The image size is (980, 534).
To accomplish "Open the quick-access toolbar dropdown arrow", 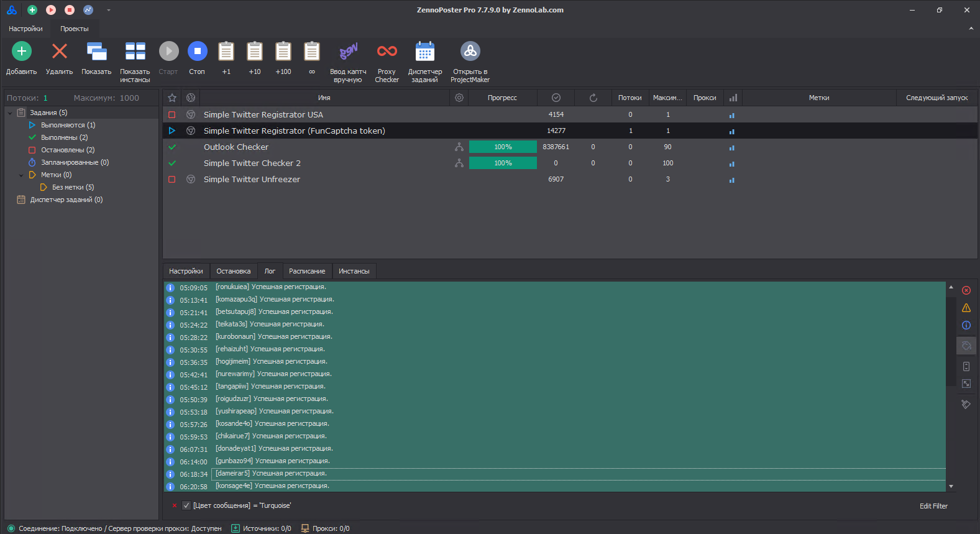I will [109, 11].
